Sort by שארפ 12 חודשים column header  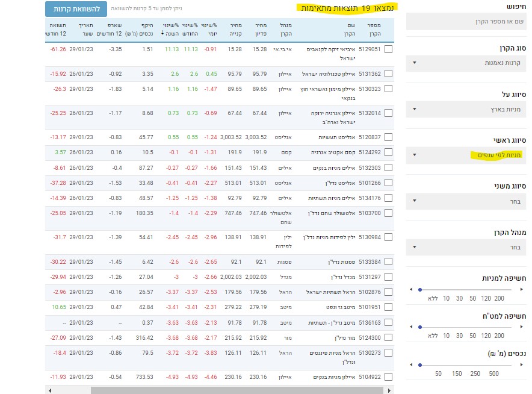pyautogui.click(x=110, y=30)
